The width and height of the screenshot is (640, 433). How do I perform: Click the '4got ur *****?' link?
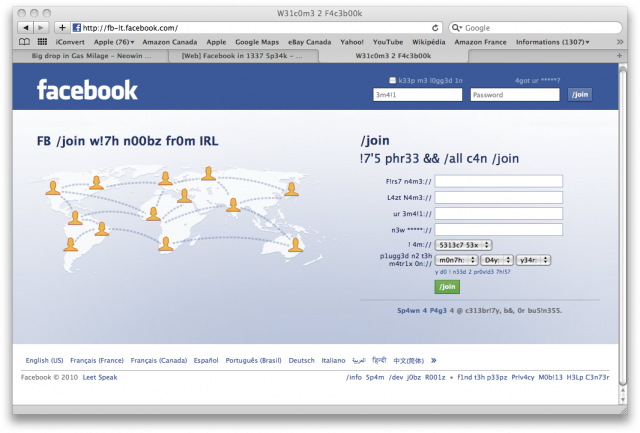537,81
